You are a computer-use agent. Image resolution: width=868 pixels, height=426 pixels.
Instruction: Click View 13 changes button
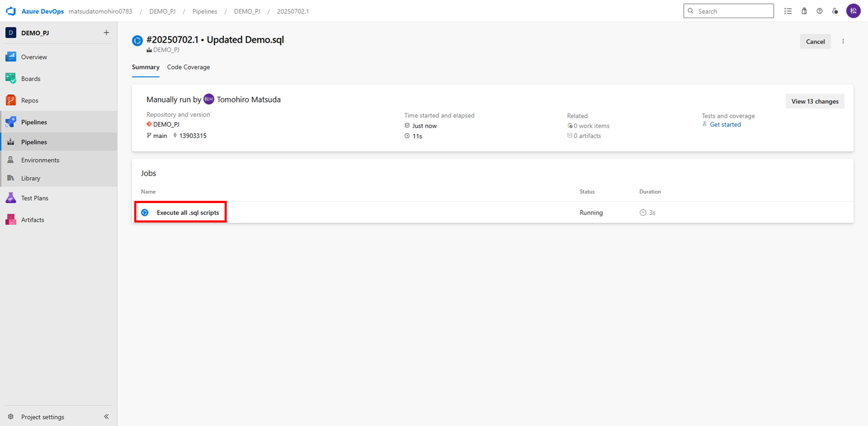point(815,101)
